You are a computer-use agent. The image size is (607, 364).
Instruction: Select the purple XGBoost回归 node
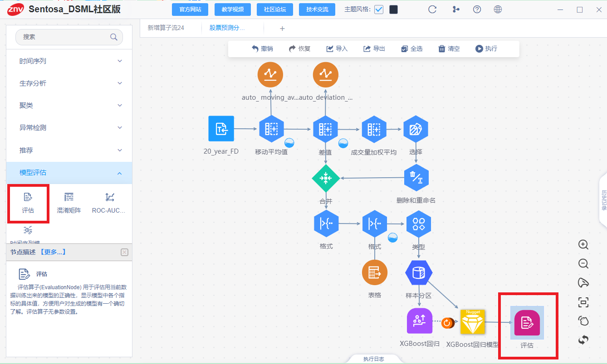(420, 321)
